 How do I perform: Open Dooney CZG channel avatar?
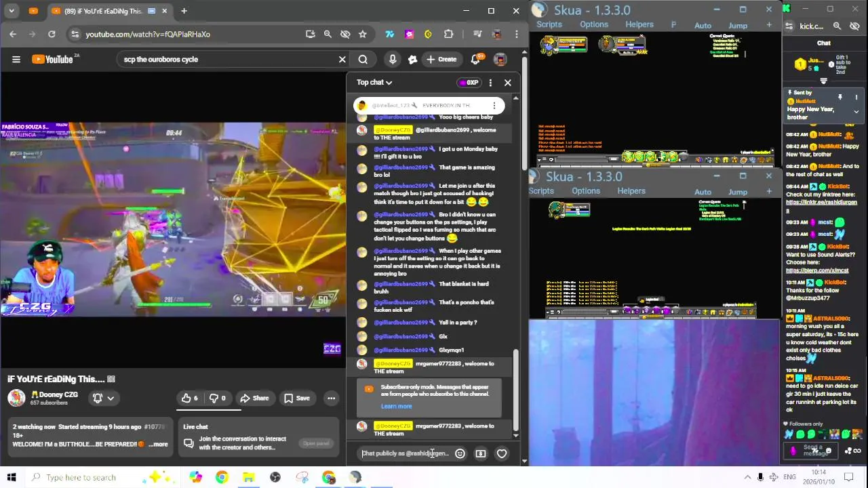tap(16, 398)
